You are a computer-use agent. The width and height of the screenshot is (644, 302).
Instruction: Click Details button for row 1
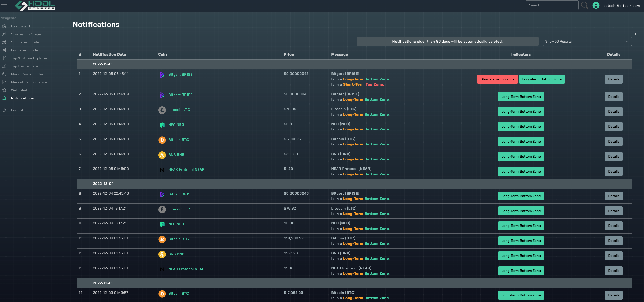click(x=614, y=79)
